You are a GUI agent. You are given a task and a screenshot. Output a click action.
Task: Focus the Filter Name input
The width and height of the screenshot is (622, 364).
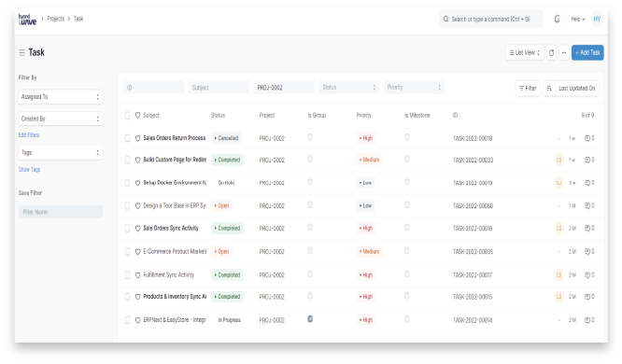(61, 212)
